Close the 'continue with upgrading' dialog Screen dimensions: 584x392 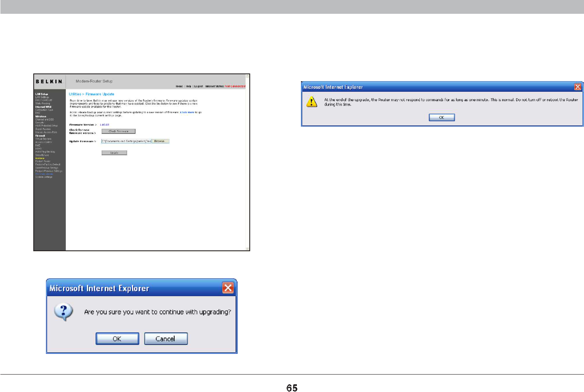point(228,288)
